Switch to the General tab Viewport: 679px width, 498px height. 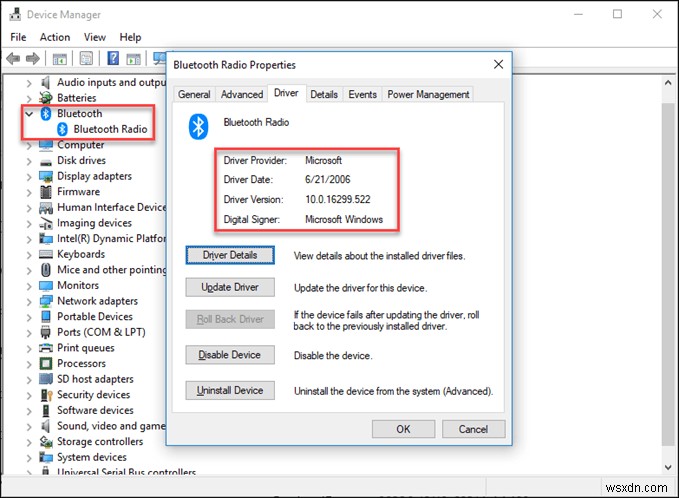194,94
